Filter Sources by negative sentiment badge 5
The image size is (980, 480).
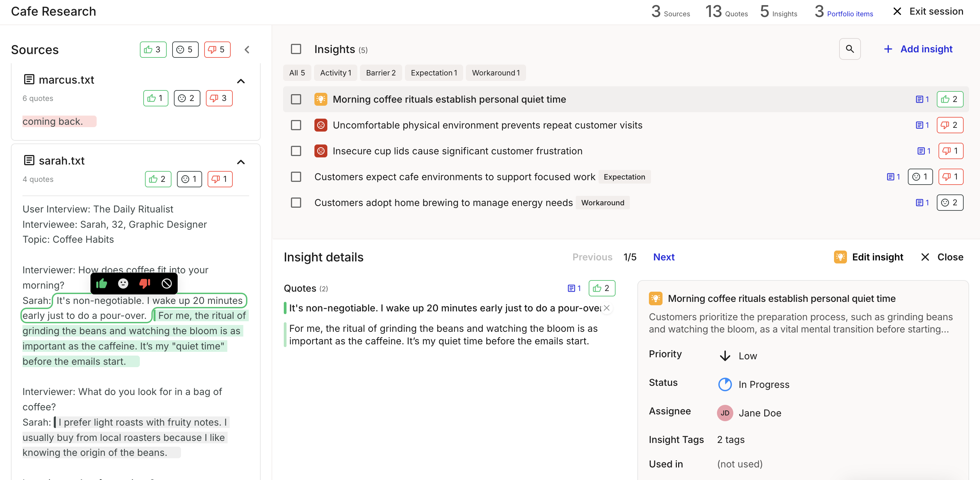tap(217, 50)
